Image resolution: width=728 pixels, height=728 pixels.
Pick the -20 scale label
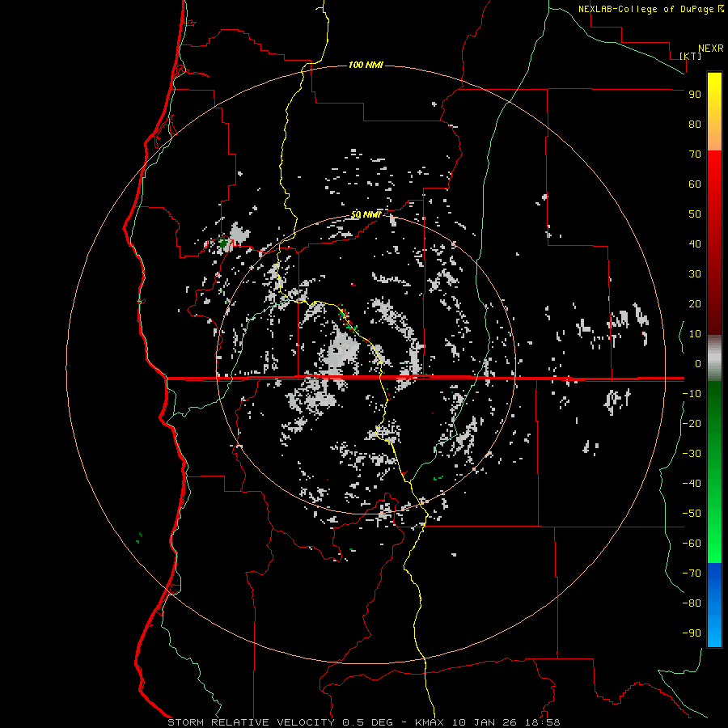[692, 423]
